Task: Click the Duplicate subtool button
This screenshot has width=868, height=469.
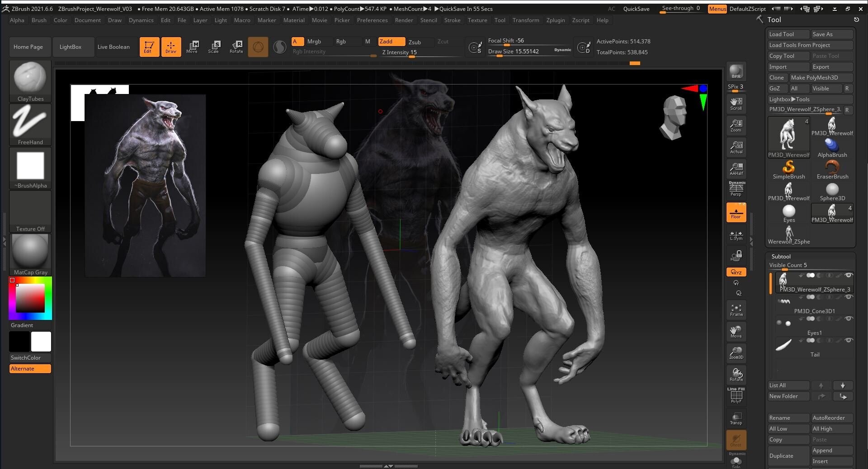Action: (788, 456)
